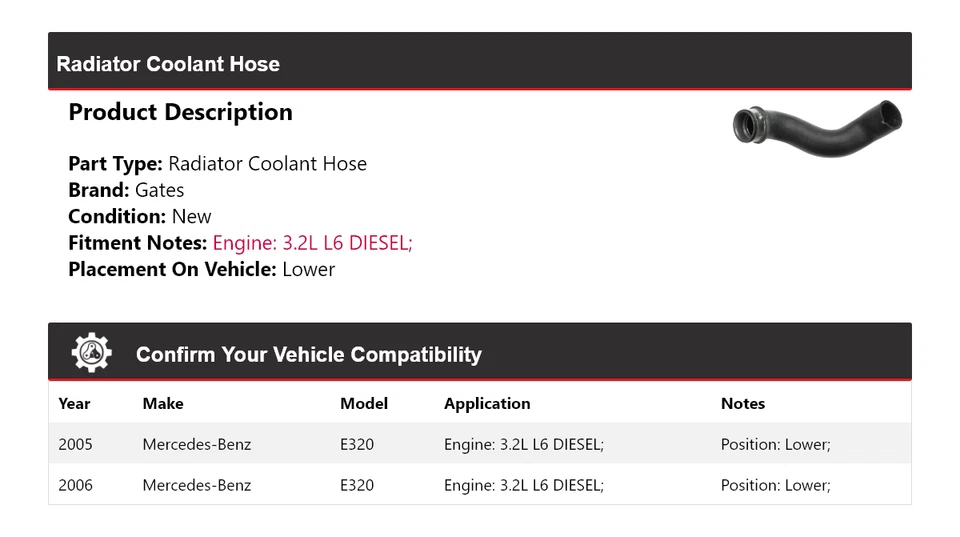Click Position: Lower note in 2006 row
This screenshot has width=960, height=537.
pyautogui.click(x=775, y=485)
